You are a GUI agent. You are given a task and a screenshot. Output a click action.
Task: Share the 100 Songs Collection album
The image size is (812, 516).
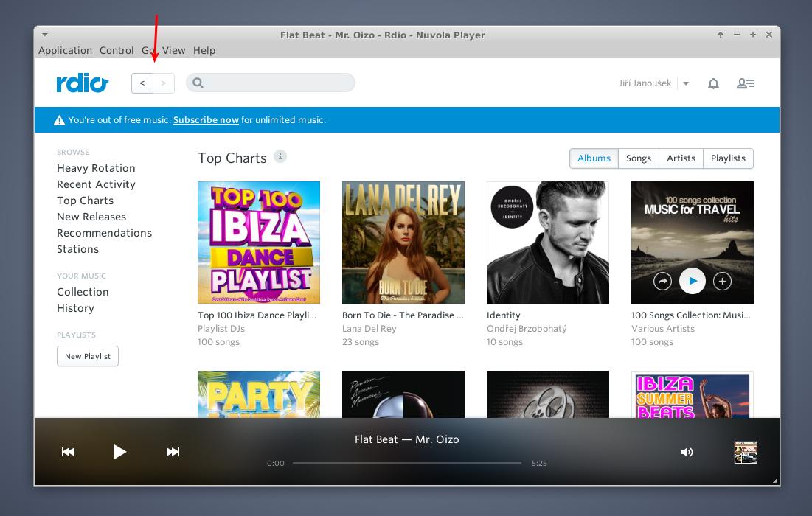tap(663, 281)
